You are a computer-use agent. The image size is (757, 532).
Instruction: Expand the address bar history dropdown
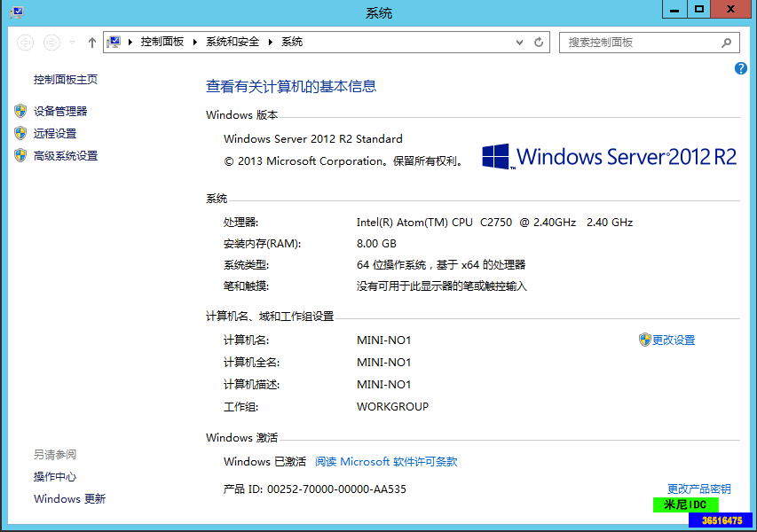520,43
